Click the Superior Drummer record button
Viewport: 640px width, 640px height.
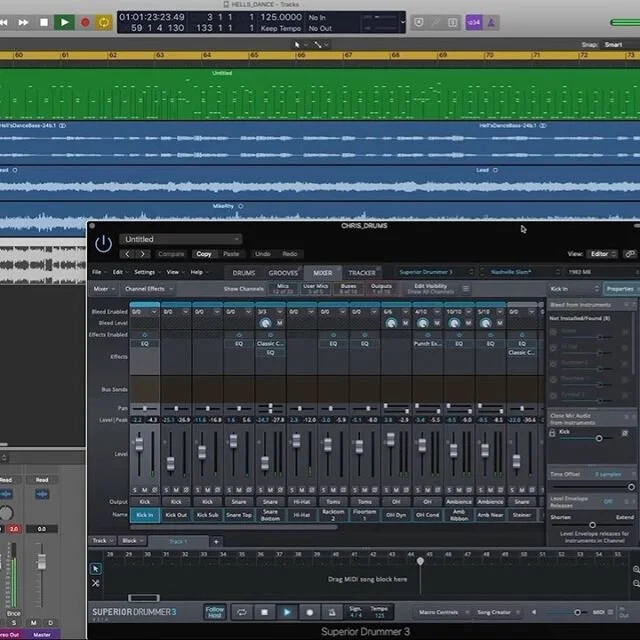click(310, 612)
